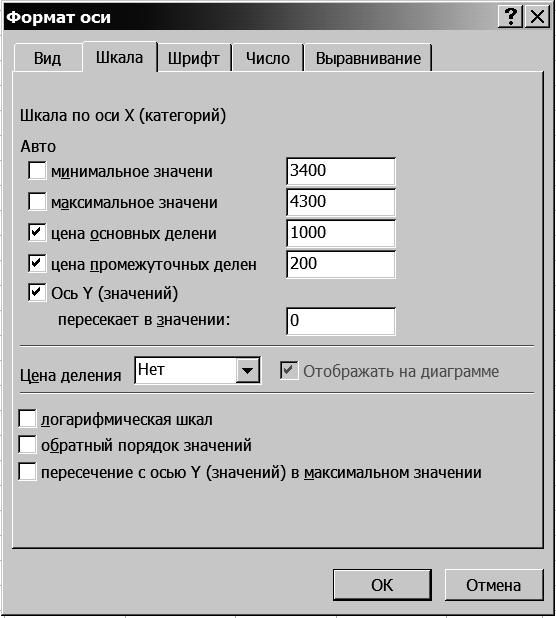556x618 pixels.
Task: Close the Формат оси dialog
Action: (x=537, y=17)
